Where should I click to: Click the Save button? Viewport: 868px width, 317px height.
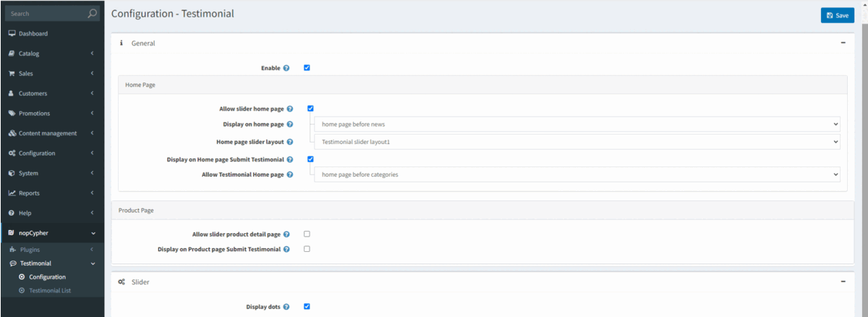click(x=837, y=15)
